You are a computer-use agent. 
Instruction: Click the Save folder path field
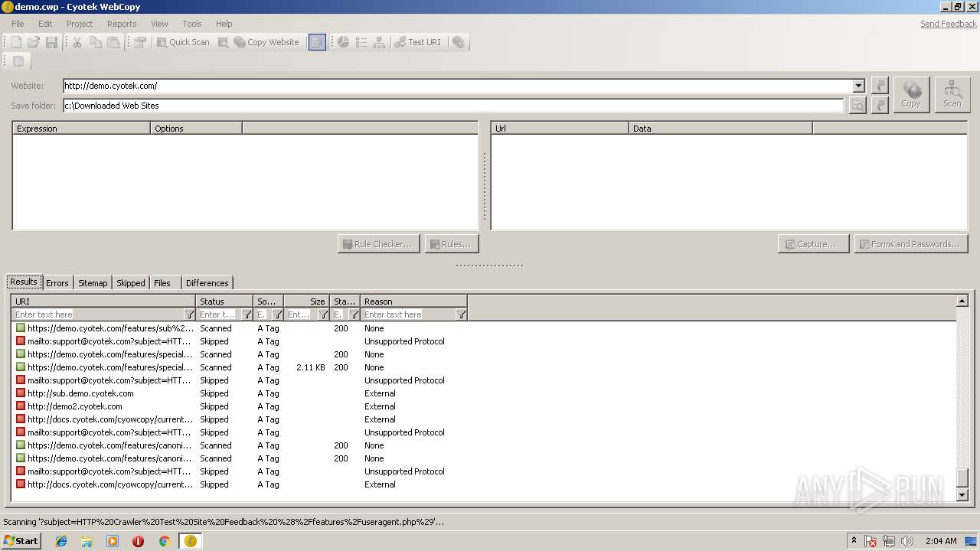pyautogui.click(x=453, y=106)
